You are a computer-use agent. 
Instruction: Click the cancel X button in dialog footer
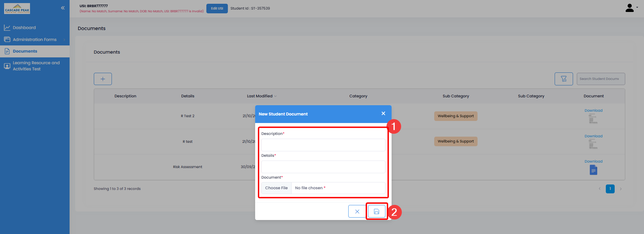coord(357,211)
